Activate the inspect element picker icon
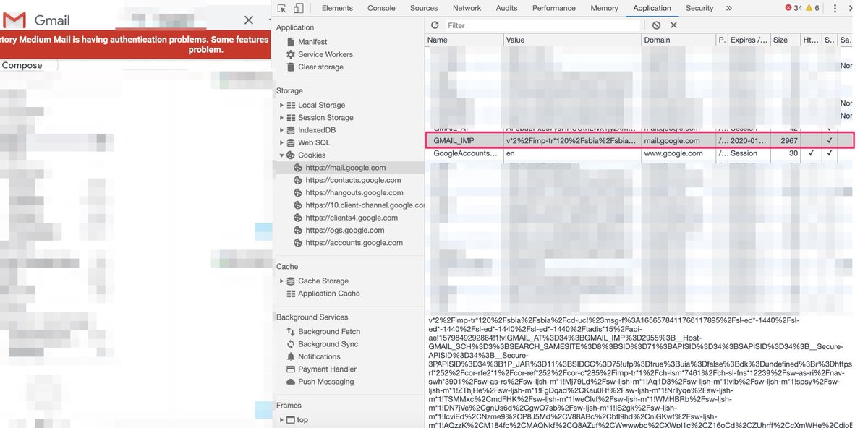This screenshot has width=868, height=428. coord(282,8)
